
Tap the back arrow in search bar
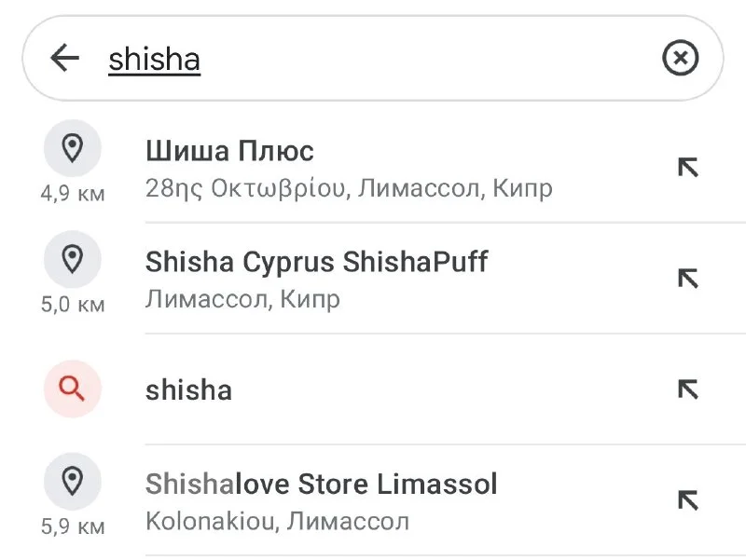[64, 59]
